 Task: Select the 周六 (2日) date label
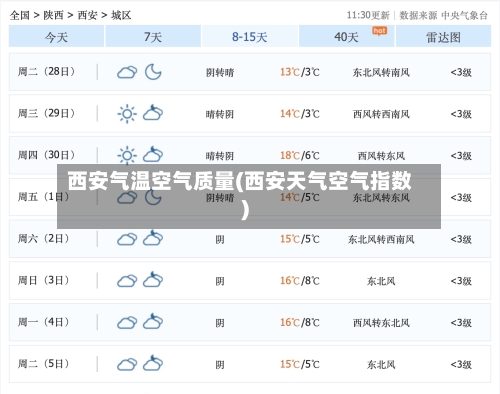click(43, 239)
